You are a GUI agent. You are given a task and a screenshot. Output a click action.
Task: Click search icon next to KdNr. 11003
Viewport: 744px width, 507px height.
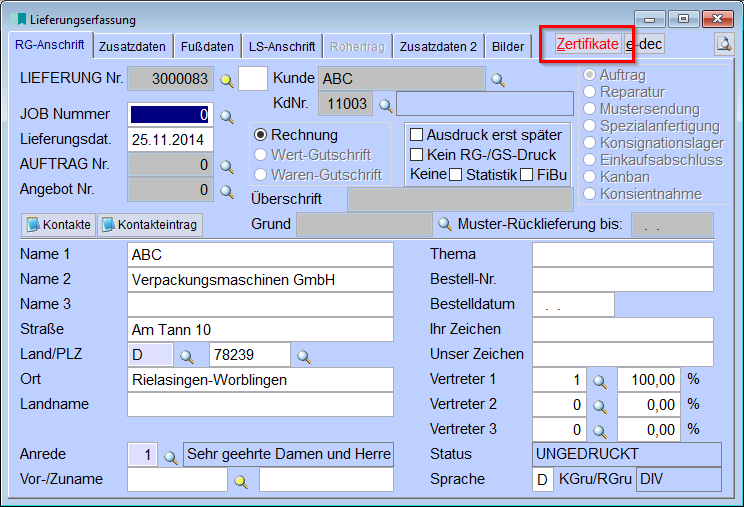tap(386, 105)
